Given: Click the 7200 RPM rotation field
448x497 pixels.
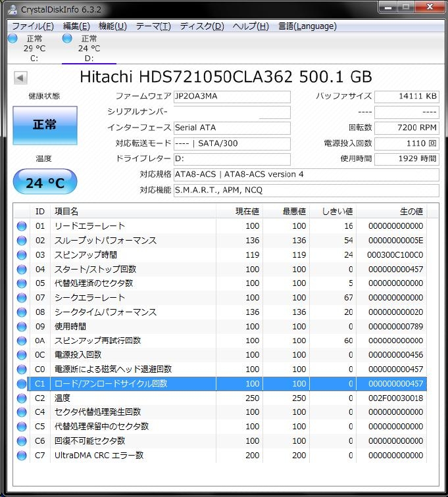Looking at the screenshot, I should [407, 128].
